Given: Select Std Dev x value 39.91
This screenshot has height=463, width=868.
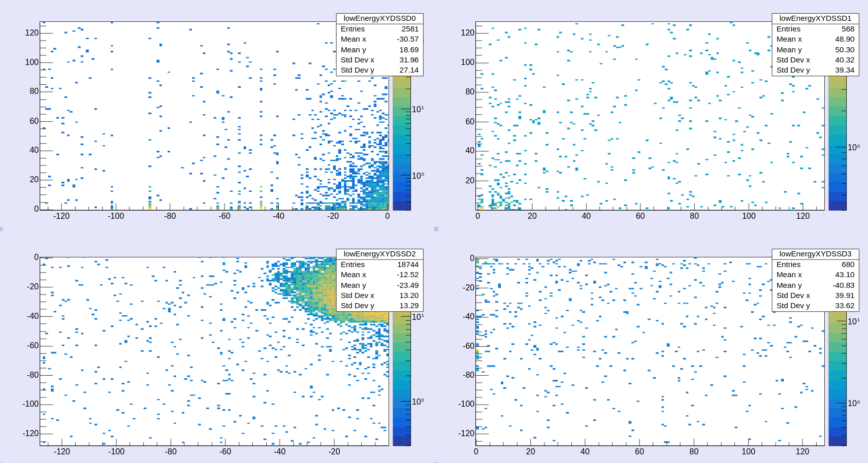Looking at the screenshot, I should coord(845,295).
